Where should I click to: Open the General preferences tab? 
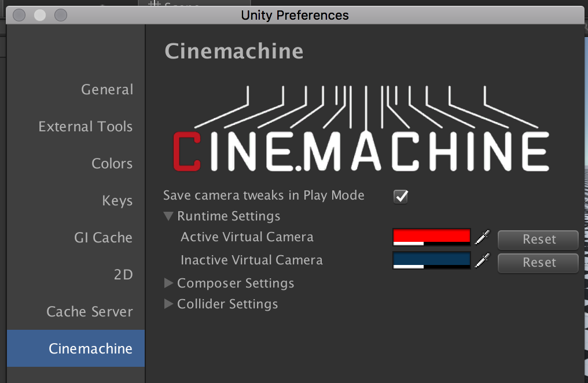click(x=107, y=90)
